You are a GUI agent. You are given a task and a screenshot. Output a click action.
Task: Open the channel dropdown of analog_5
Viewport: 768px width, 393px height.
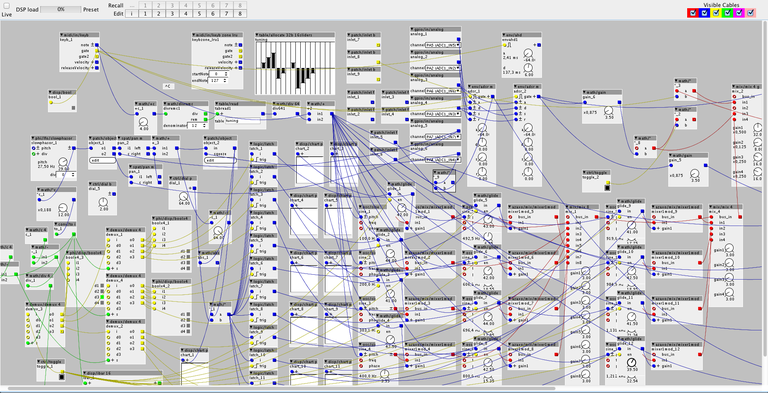coord(443,136)
